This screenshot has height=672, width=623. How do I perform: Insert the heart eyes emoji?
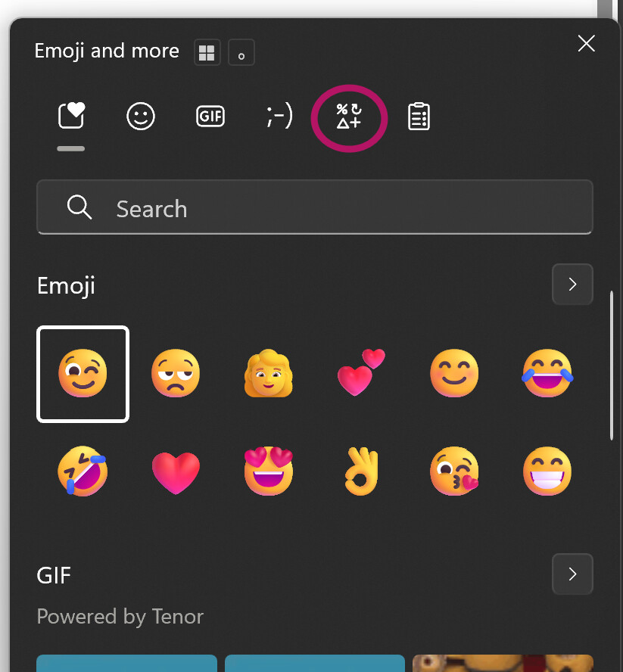269,471
